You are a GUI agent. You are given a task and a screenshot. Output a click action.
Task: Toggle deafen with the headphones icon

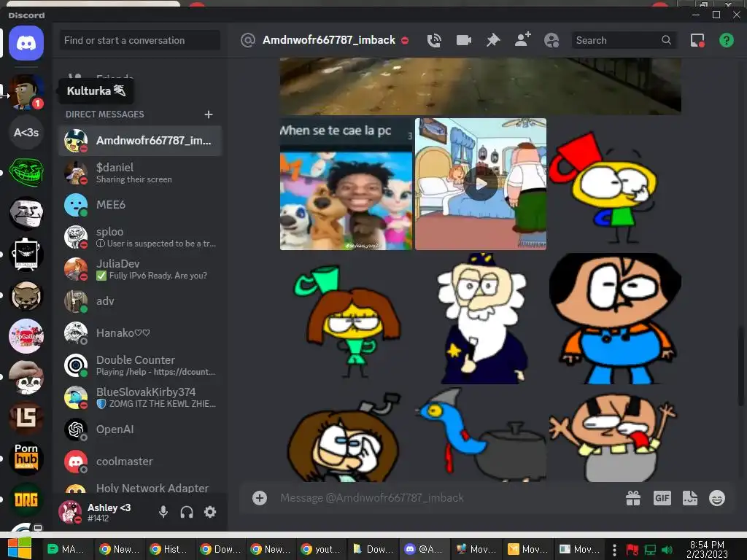(x=187, y=512)
